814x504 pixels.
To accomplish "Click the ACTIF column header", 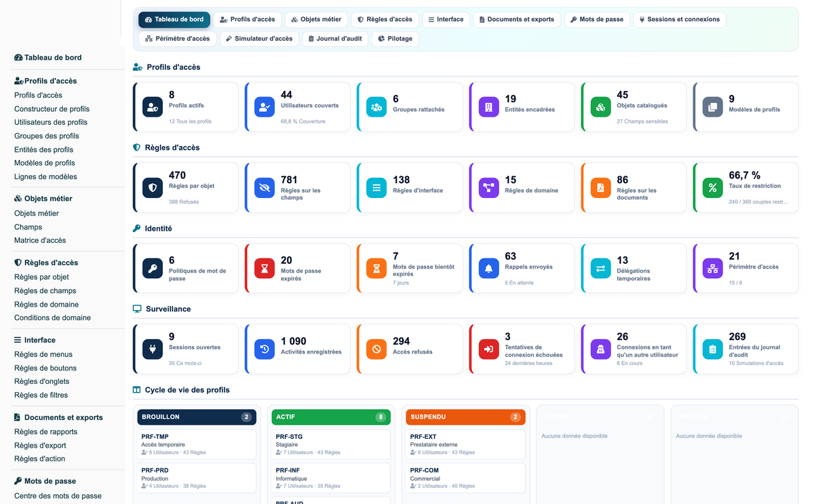I will pyautogui.click(x=331, y=417).
